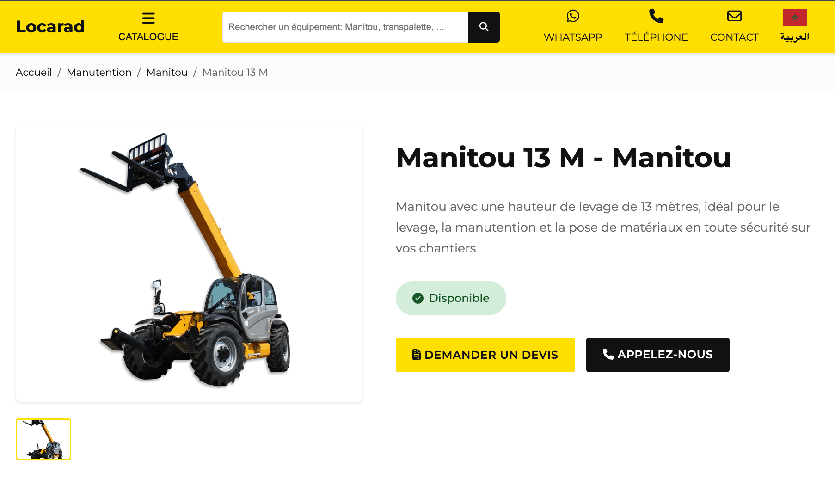Screen dimensions: 835x504
Task: Focus the equipment search input field
Action: pyautogui.click(x=345, y=27)
